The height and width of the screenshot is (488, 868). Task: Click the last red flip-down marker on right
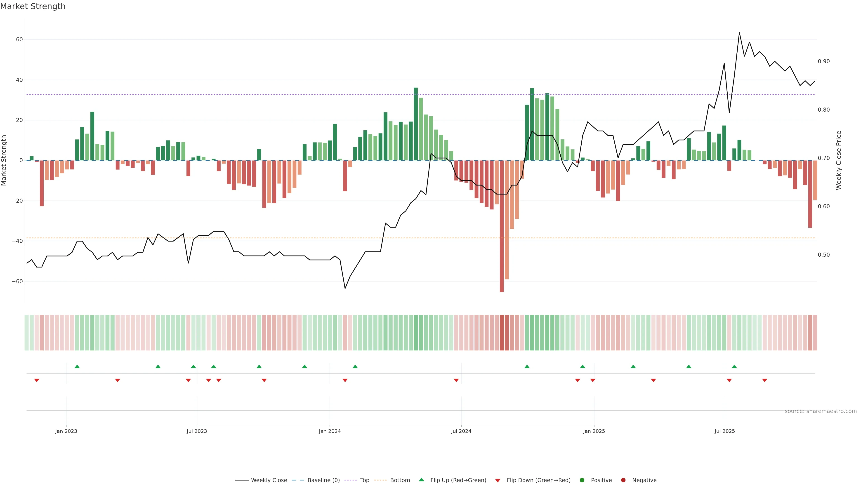(764, 380)
